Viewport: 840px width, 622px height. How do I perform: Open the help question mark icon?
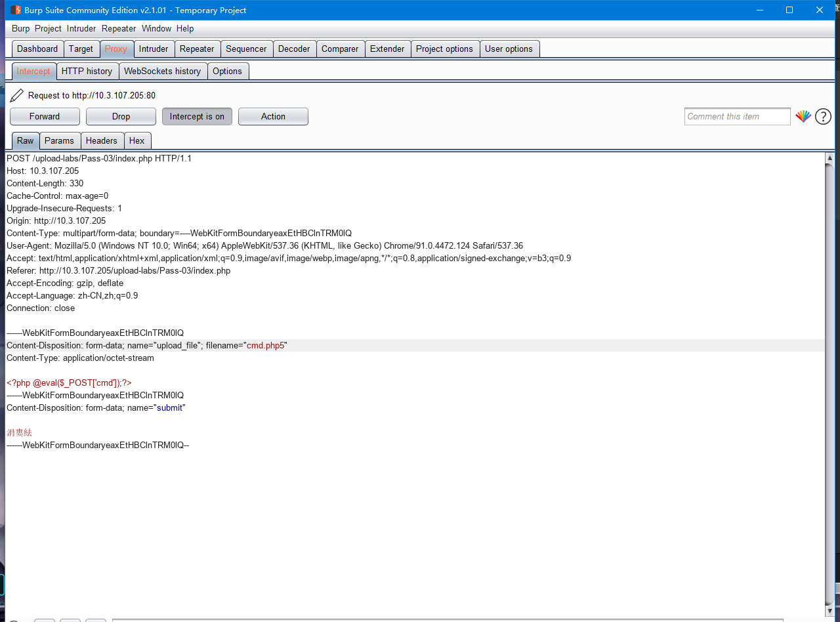pyautogui.click(x=823, y=117)
